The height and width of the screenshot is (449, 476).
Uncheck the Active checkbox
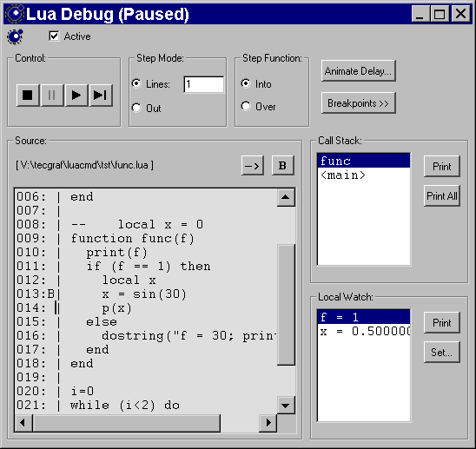[x=54, y=36]
